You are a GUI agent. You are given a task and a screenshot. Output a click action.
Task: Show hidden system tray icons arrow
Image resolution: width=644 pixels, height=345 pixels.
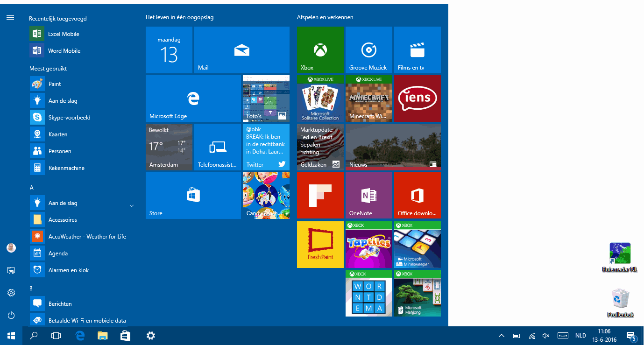[502, 336]
